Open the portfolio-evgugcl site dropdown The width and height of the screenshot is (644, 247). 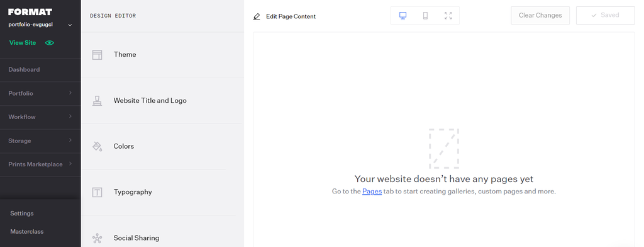pyautogui.click(x=70, y=25)
